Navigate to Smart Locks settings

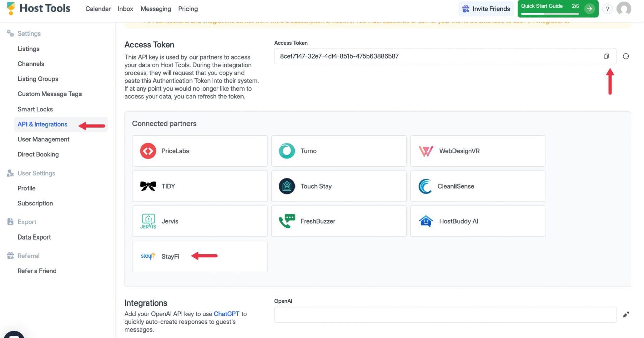click(35, 109)
